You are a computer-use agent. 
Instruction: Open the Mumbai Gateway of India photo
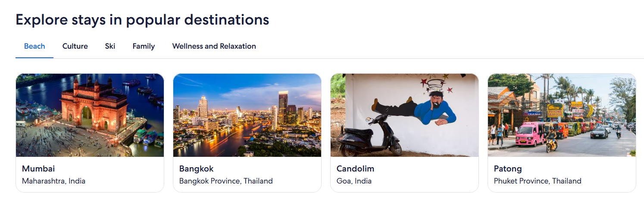pyautogui.click(x=90, y=115)
